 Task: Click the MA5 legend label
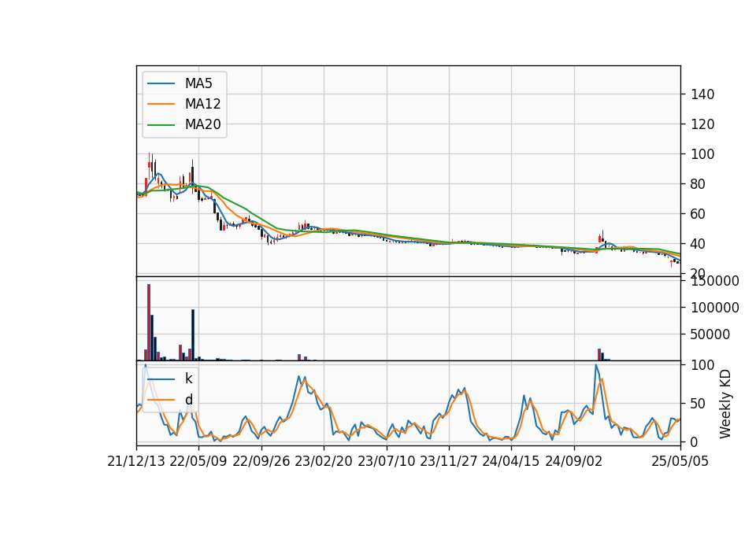click(x=198, y=83)
